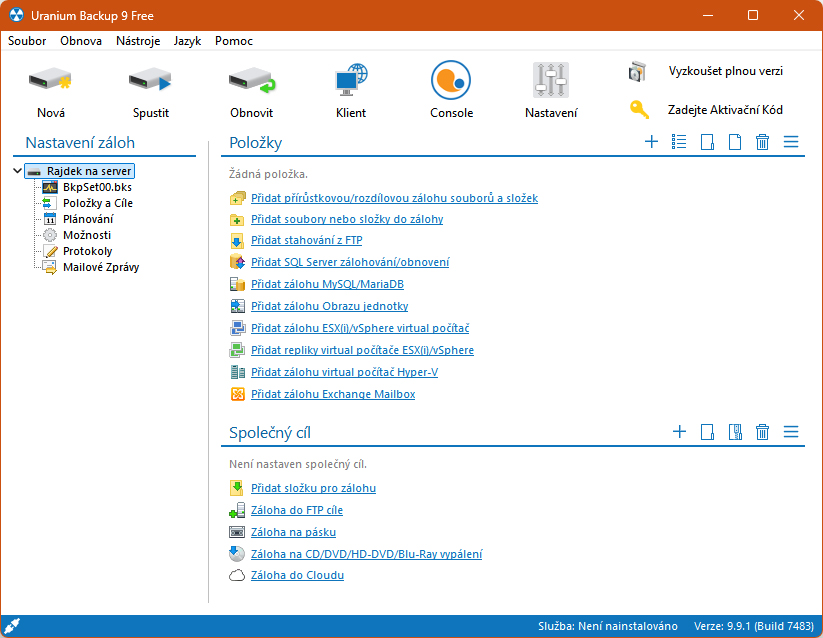Run backup with Spustit icon

[x=151, y=81]
